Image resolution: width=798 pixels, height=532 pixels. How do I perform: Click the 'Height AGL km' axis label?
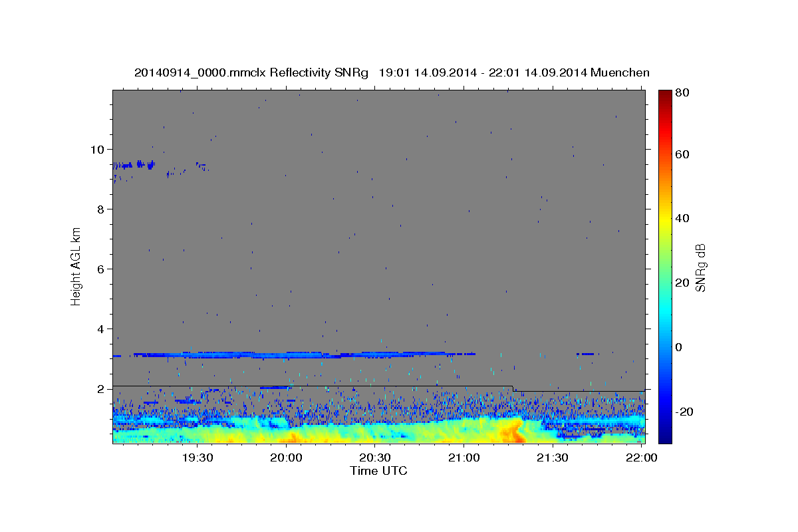[x=76, y=266]
